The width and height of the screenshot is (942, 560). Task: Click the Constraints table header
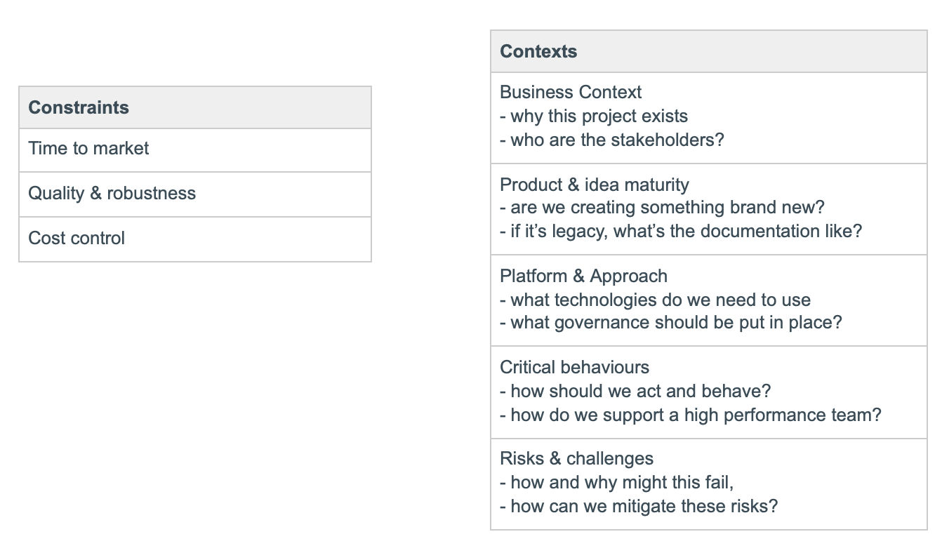click(79, 107)
